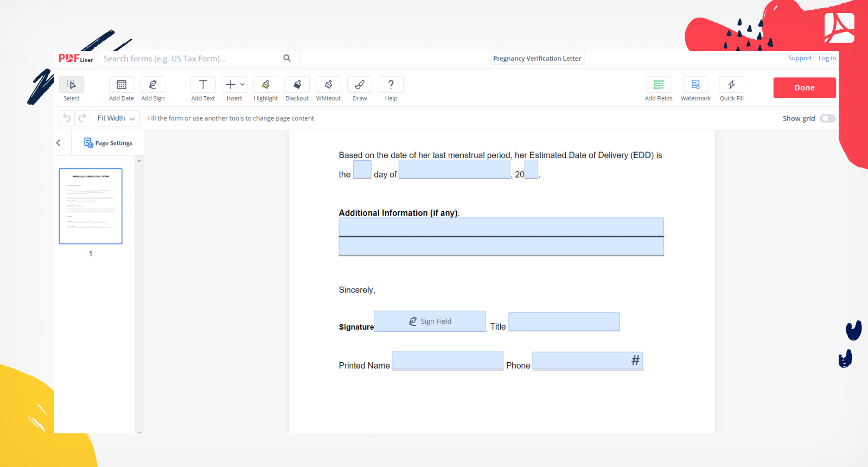Click the PDFLiner logo
This screenshot has height=467, width=868.
point(75,58)
